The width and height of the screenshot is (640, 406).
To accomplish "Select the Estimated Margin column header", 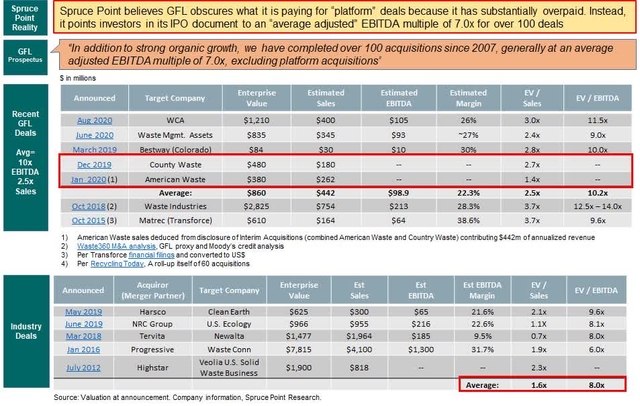I will [468, 98].
